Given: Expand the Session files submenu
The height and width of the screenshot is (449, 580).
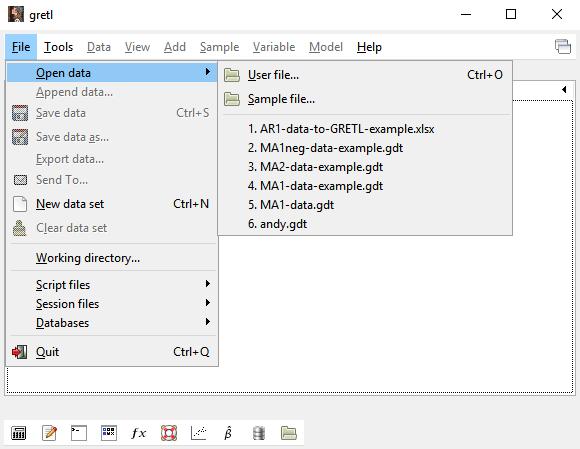Looking at the screenshot, I should point(208,303).
